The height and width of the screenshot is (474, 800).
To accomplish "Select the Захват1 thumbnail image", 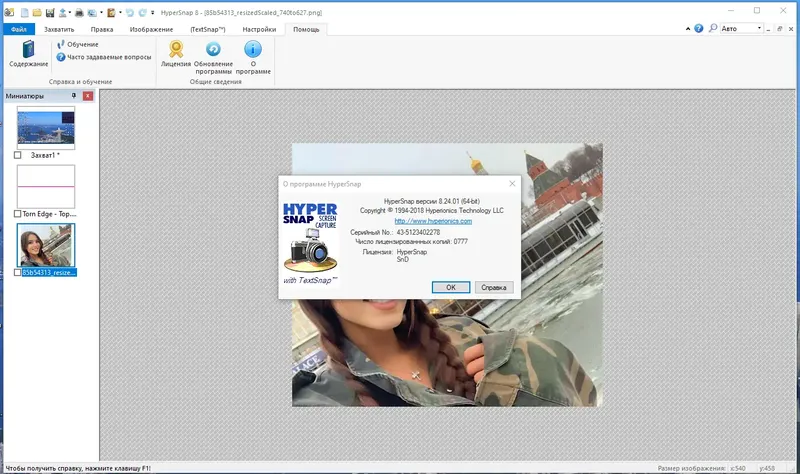I will click(x=46, y=128).
